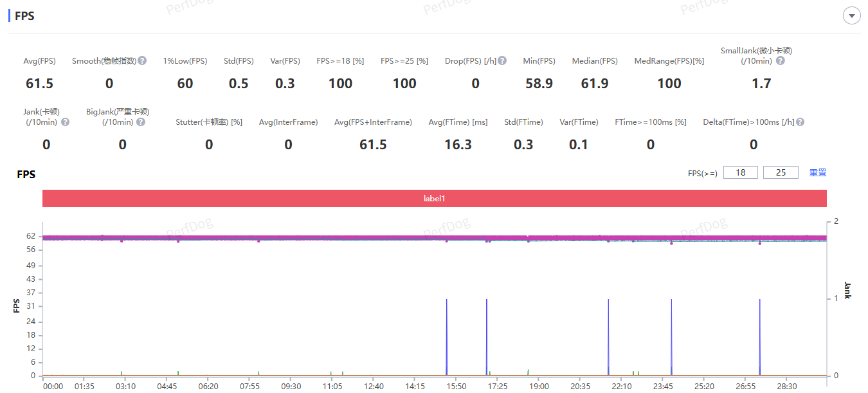Viewport: 868px width, 393px height.
Task: Click help icon for Delta(FTime)>100ms
Action: [x=800, y=122]
